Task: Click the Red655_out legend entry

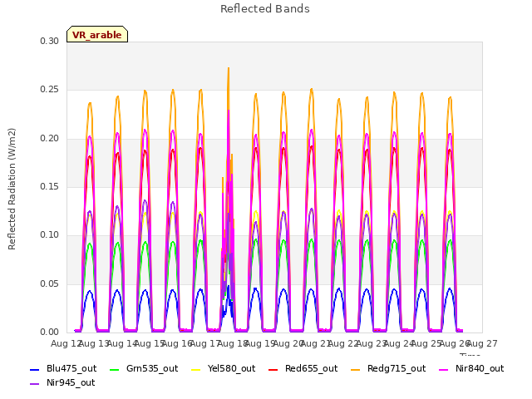Action: pos(303,368)
